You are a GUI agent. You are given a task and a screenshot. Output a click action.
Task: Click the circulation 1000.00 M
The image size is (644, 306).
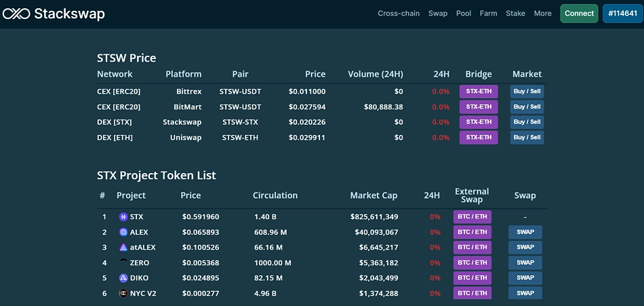(273, 263)
